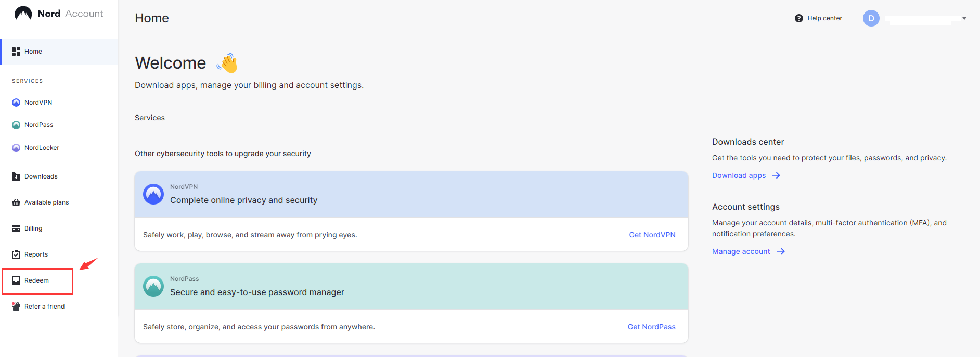Click the Available plans basket icon

pyautogui.click(x=16, y=202)
